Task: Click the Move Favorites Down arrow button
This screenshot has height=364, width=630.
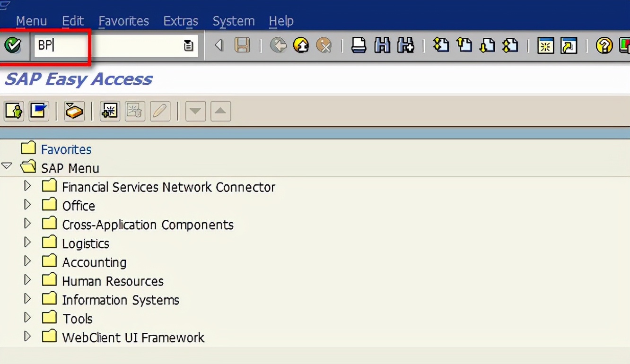Action: click(195, 111)
